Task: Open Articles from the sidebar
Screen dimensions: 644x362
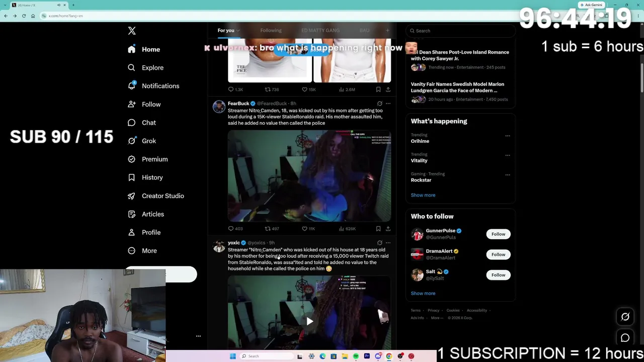Action: click(146, 214)
